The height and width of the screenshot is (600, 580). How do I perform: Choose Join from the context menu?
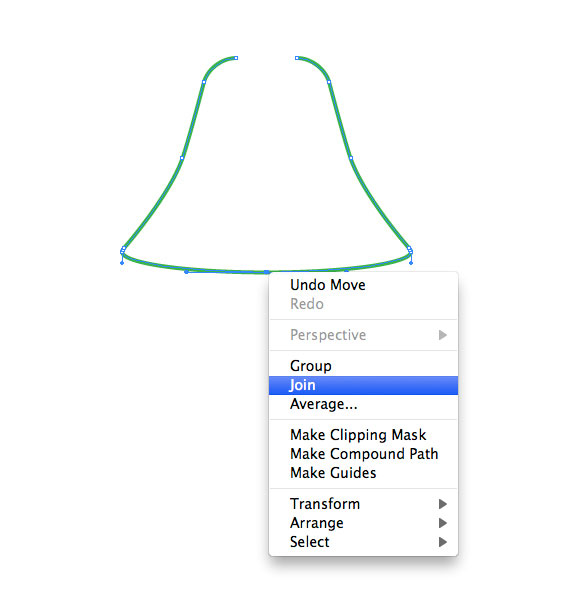[363, 385]
